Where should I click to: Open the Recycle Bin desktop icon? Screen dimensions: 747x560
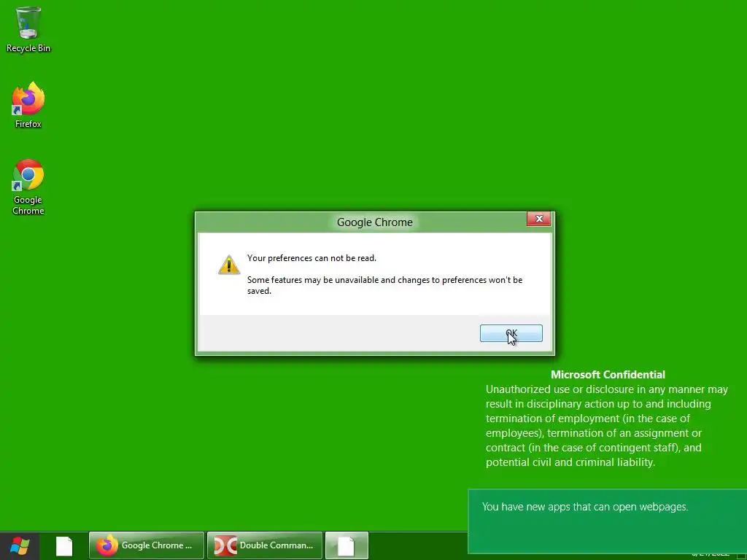tap(28, 29)
